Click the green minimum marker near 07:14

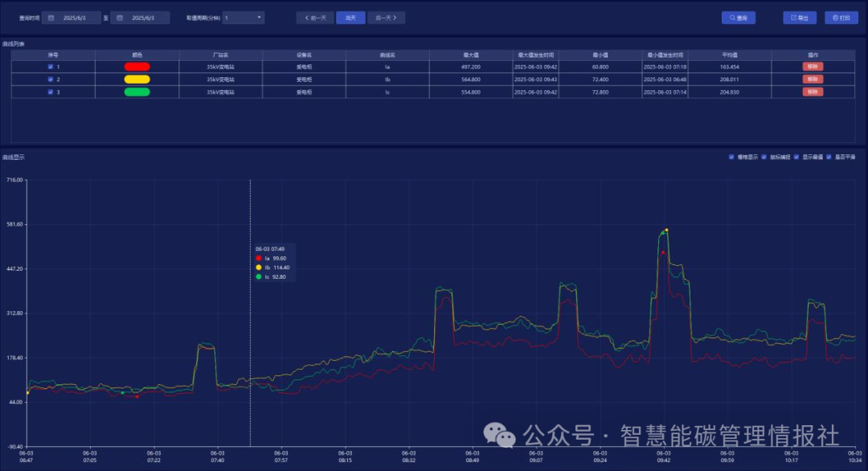click(122, 392)
